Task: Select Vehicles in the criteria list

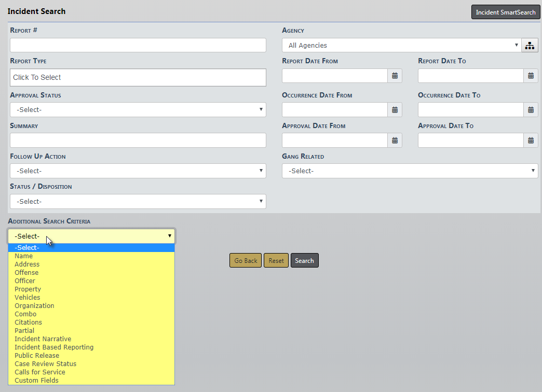Action: pyautogui.click(x=28, y=298)
